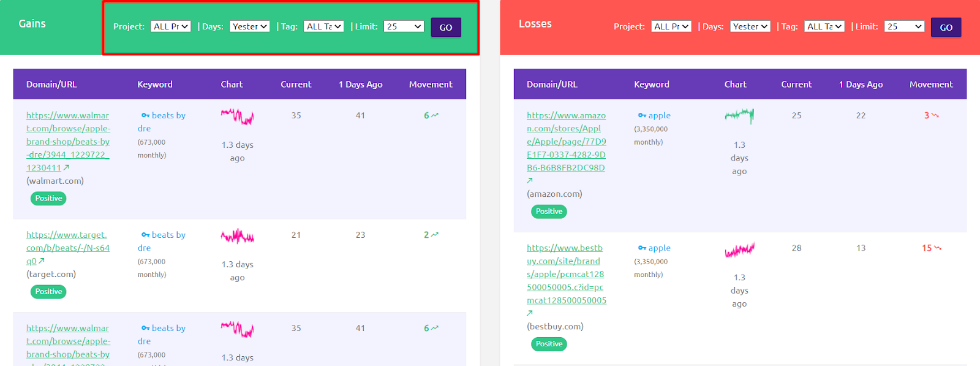Click the Positive badge under target.com
980x366 pixels.
[48, 291]
